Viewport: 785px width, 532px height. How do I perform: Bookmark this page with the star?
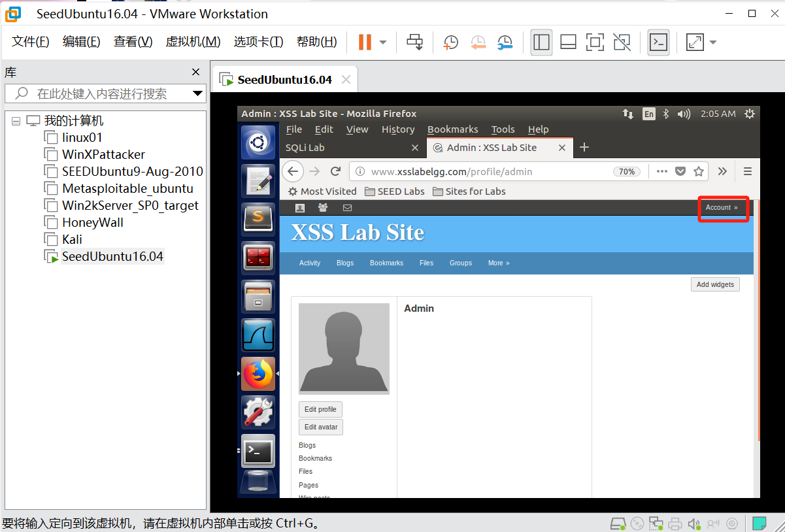[698, 171]
